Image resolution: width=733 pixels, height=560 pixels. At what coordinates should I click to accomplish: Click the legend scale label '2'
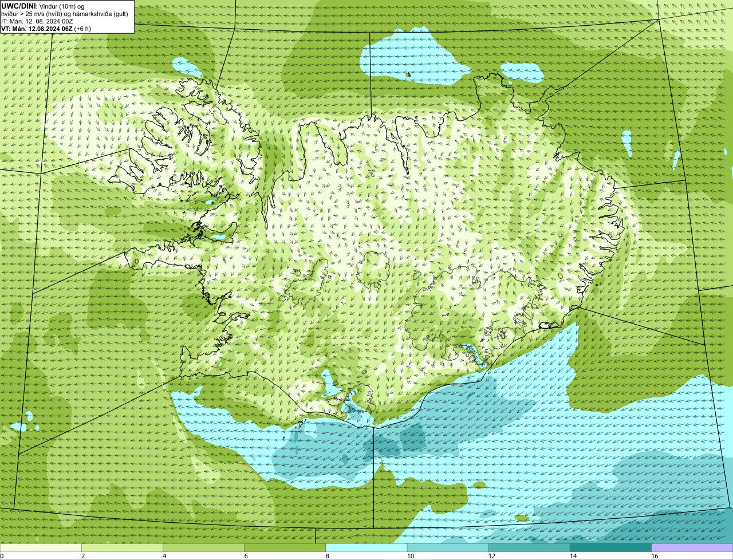coord(83,556)
